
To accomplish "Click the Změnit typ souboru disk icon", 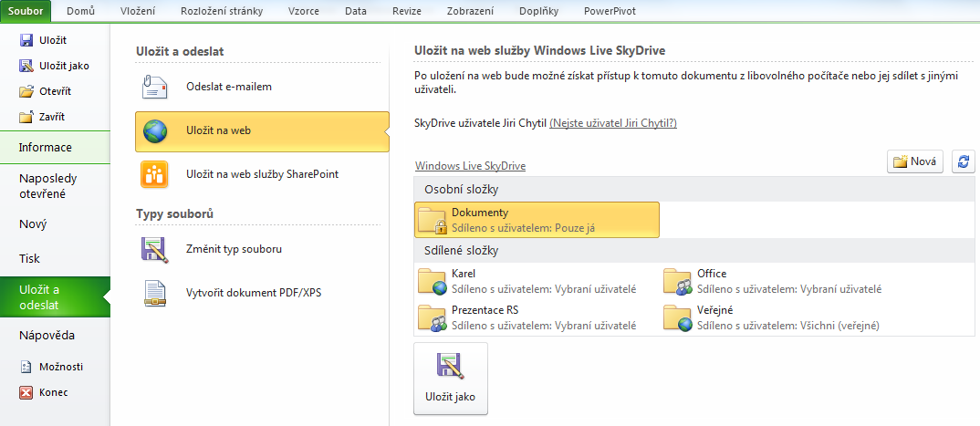I will pos(154,249).
